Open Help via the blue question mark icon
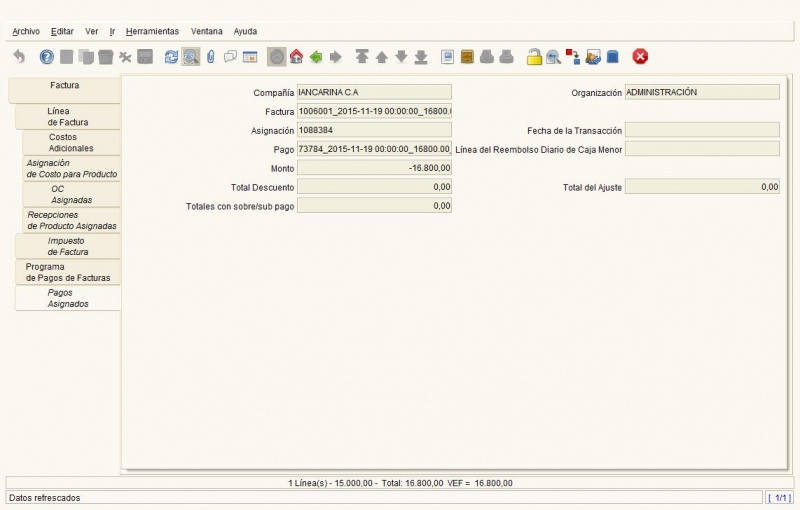This screenshot has width=800, height=510. [46, 57]
